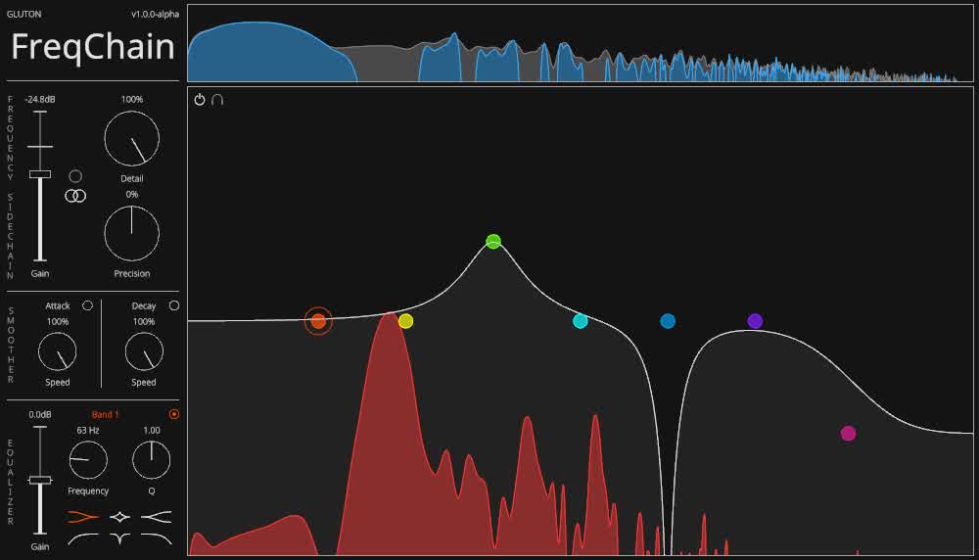This screenshot has width=979, height=560.
Task: Toggle the Attack smoother enable circle
Action: [x=87, y=305]
